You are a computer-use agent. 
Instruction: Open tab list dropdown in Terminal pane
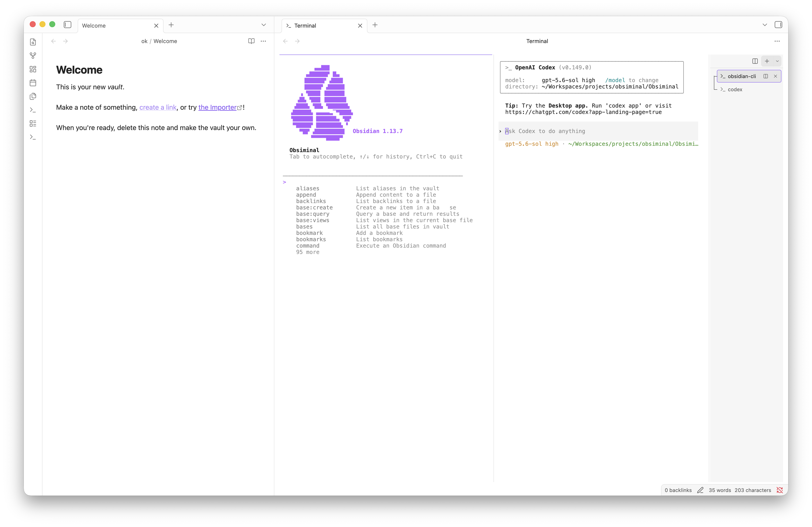click(765, 25)
